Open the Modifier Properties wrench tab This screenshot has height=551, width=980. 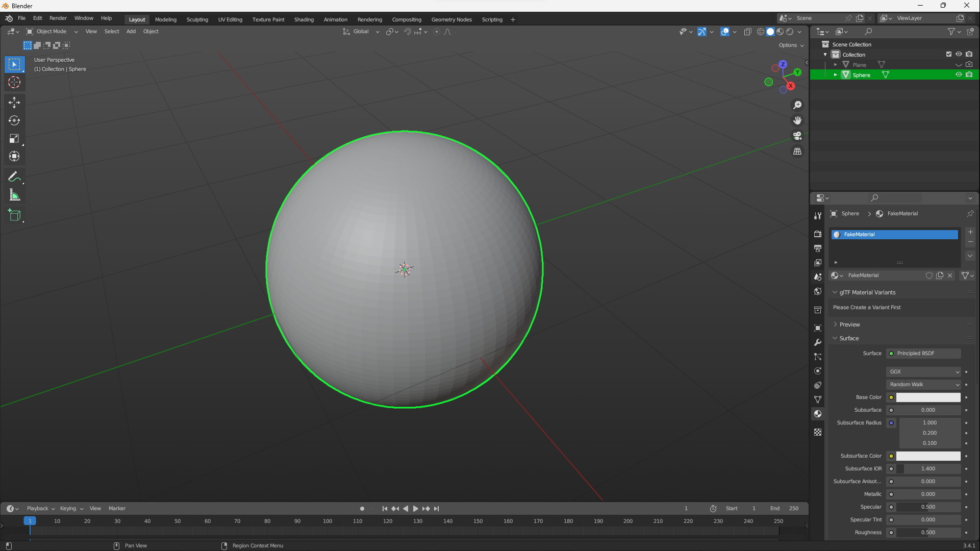(818, 343)
